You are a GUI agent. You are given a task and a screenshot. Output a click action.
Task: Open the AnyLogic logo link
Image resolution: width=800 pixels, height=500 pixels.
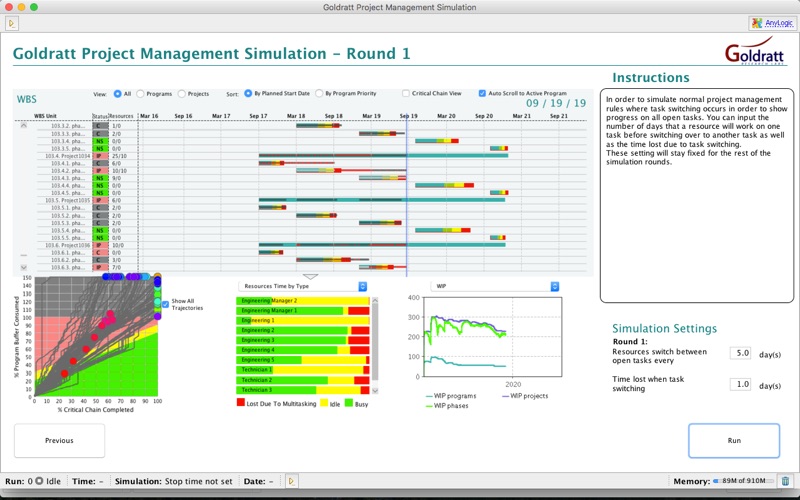772,23
